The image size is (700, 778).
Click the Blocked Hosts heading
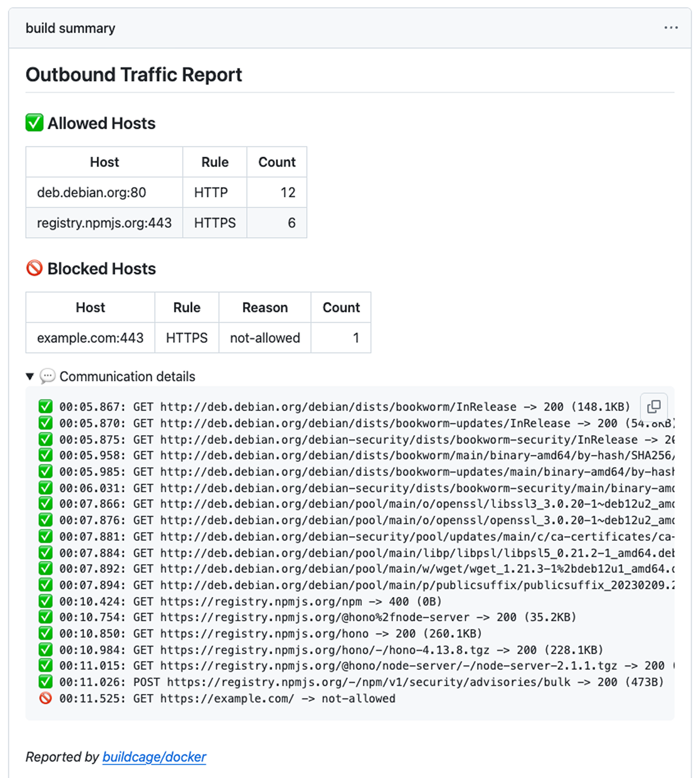(101, 269)
